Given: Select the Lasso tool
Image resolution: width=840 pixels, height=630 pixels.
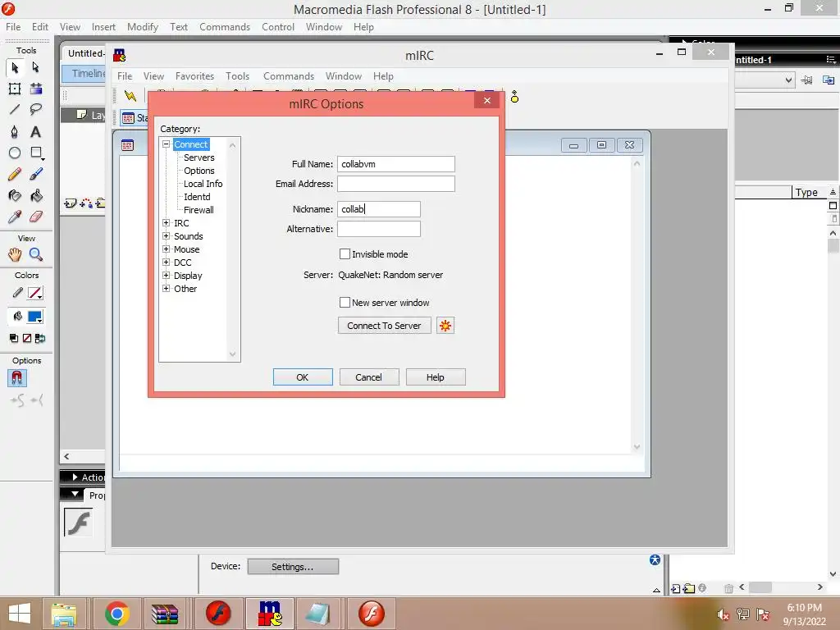Looking at the screenshot, I should (36, 110).
